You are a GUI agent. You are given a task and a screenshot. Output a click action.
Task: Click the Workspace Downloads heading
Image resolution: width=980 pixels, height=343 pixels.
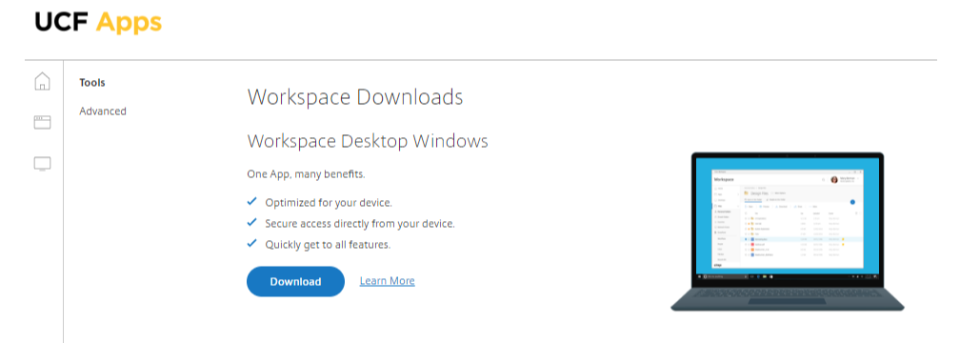point(355,97)
